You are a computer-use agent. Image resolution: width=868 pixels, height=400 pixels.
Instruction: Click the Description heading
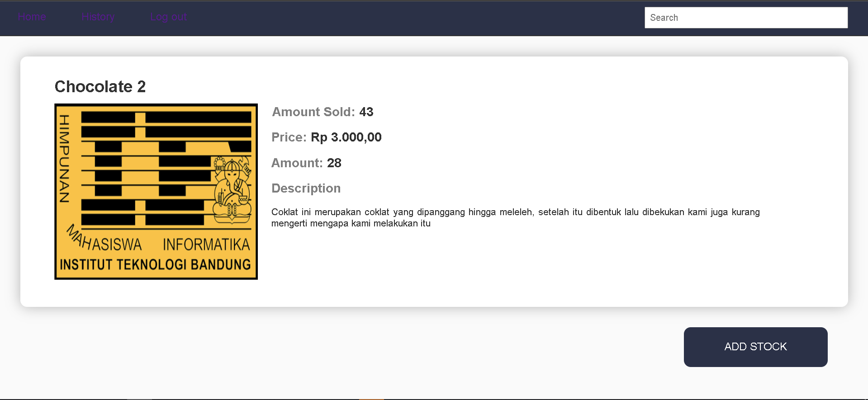pos(306,188)
